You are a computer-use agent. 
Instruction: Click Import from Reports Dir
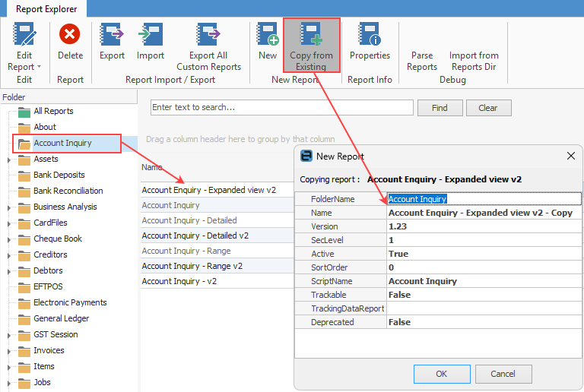pyautogui.click(x=474, y=61)
